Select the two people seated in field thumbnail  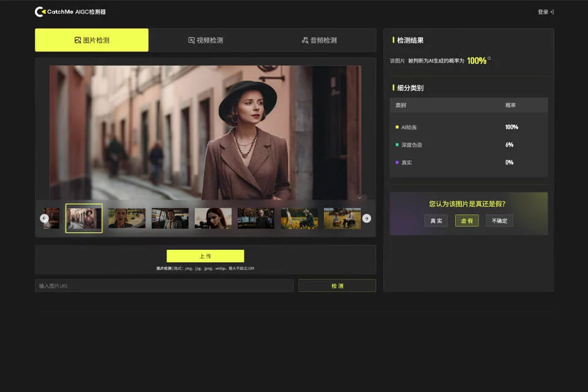pyautogui.click(x=342, y=218)
